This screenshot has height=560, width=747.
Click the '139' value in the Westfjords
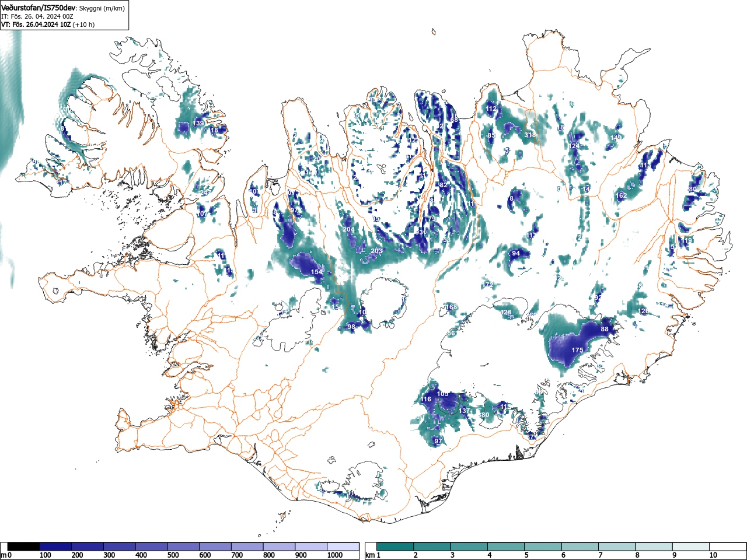(199, 123)
